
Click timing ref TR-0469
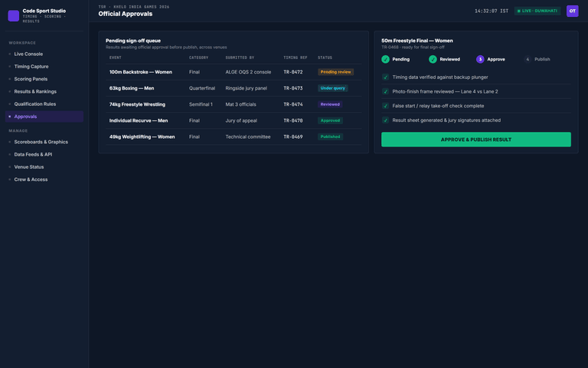tap(293, 136)
